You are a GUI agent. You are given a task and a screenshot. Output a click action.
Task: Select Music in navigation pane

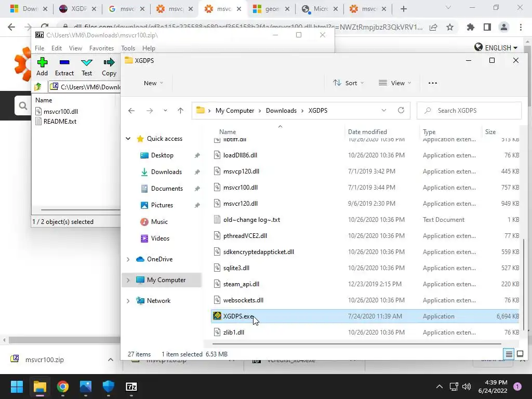(159, 222)
